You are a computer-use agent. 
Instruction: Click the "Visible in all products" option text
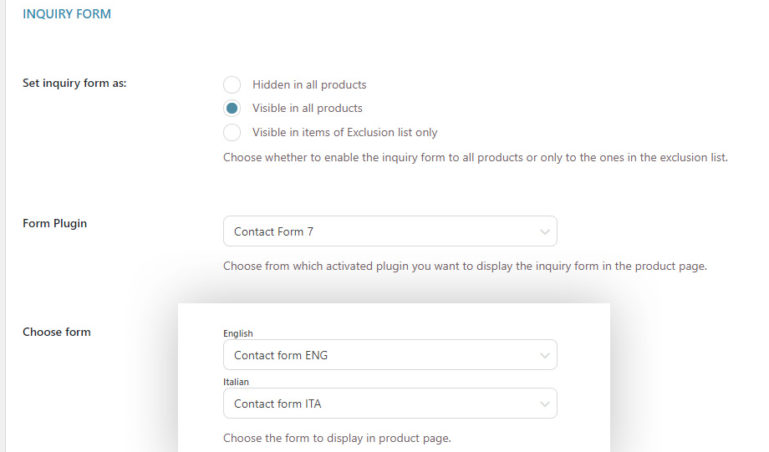(x=307, y=108)
